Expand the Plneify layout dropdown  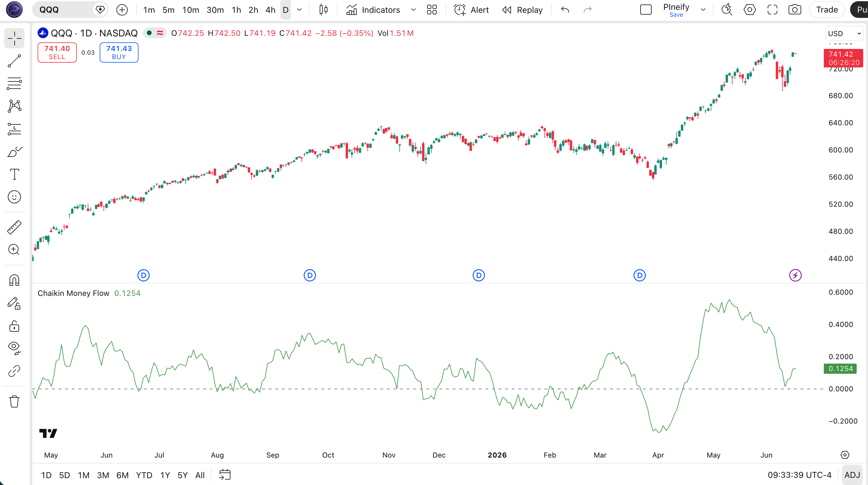tap(703, 10)
